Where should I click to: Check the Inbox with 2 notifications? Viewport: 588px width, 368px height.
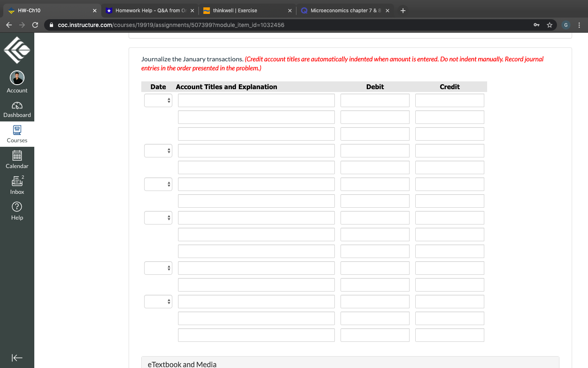tap(17, 184)
